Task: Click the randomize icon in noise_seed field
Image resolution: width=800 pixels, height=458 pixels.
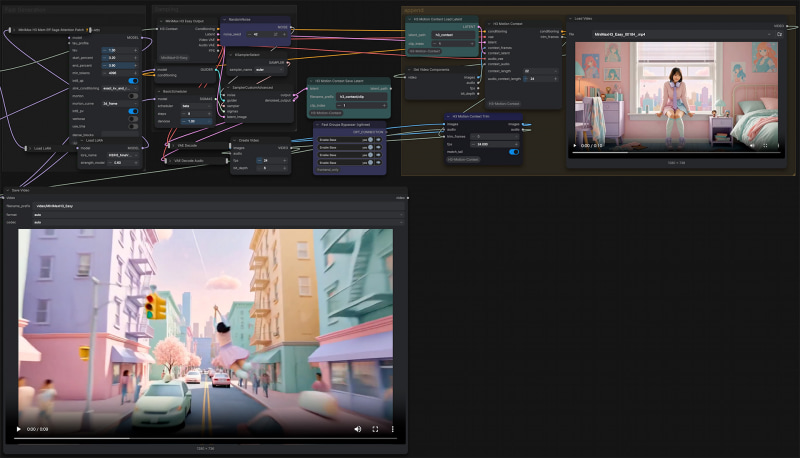Action: [276, 34]
